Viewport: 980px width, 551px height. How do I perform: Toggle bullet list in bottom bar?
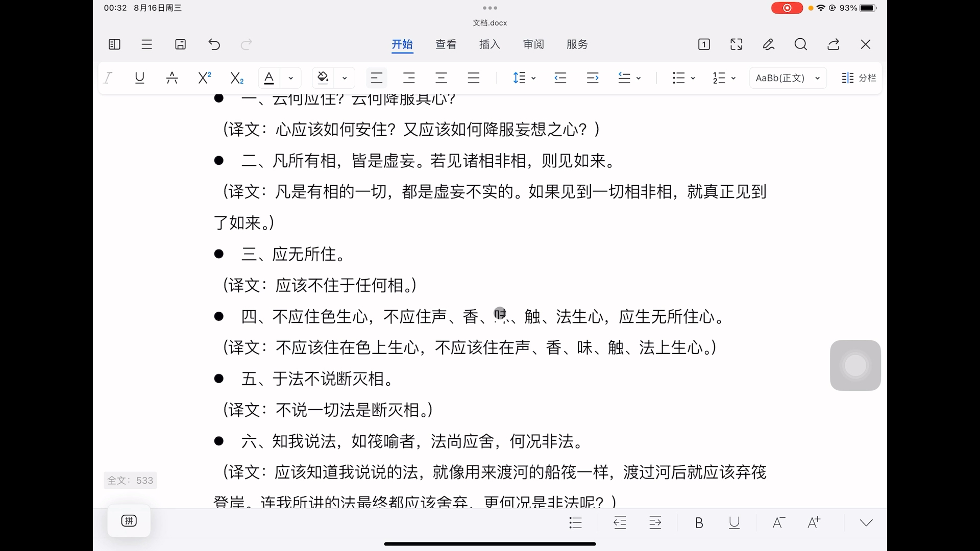click(x=575, y=522)
